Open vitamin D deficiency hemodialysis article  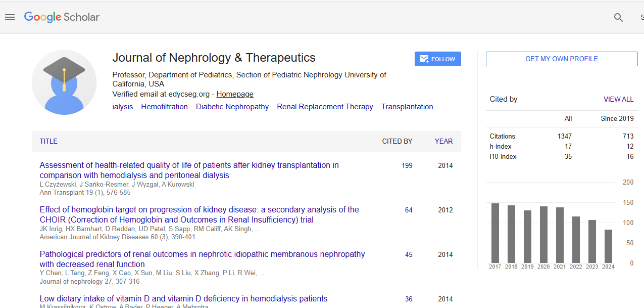tap(183, 298)
